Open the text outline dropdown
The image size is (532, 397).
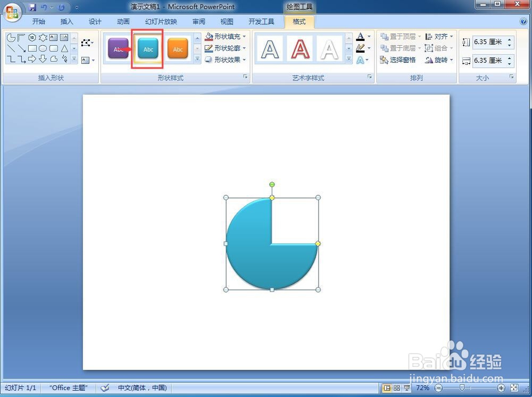click(369, 48)
